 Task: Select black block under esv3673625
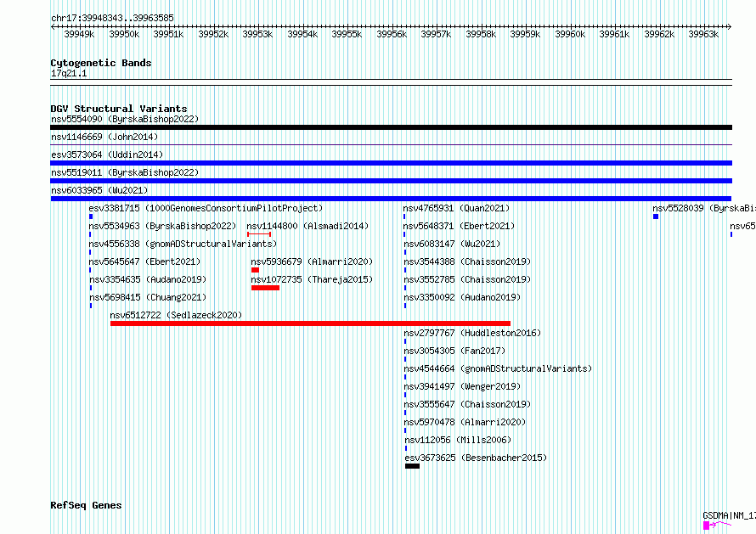(412, 466)
